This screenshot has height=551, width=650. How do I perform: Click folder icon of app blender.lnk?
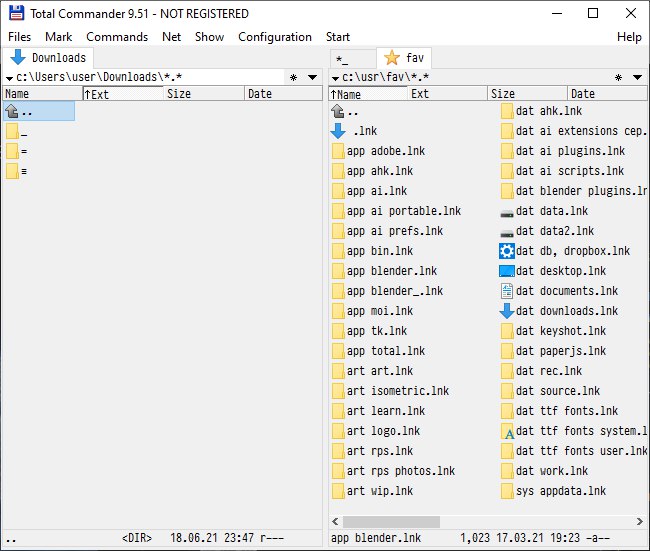[338, 272]
